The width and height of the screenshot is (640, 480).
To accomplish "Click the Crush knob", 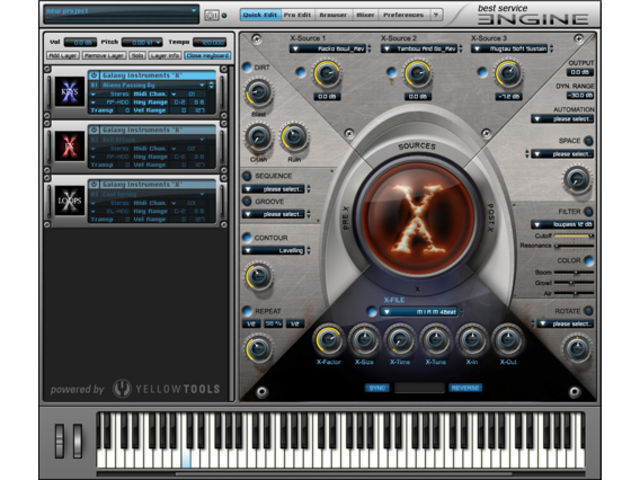I will [258, 138].
